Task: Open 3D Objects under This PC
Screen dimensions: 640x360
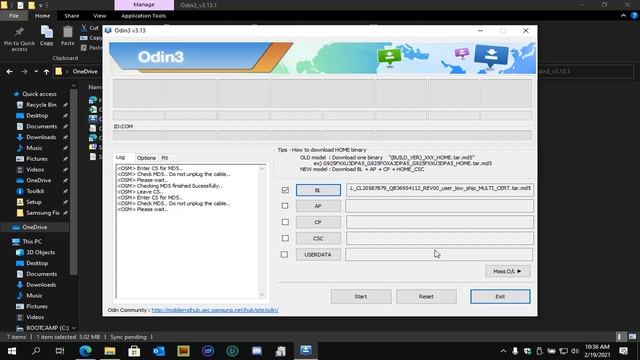Action: (x=40, y=252)
